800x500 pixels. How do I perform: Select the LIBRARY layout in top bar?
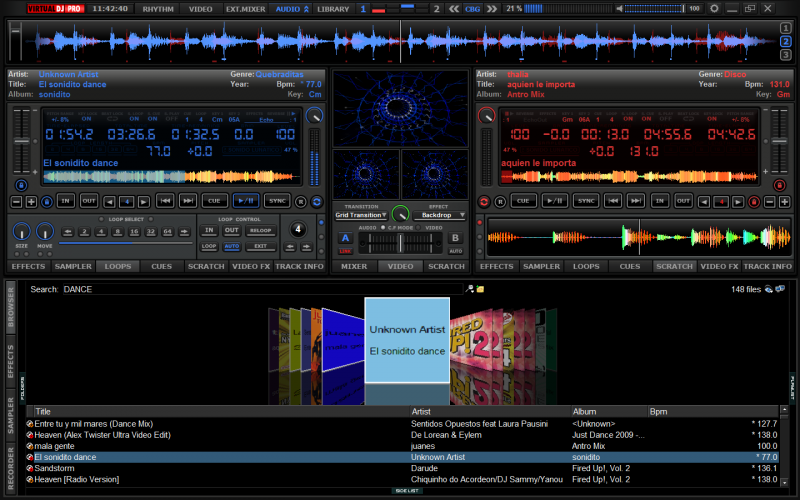tap(333, 9)
